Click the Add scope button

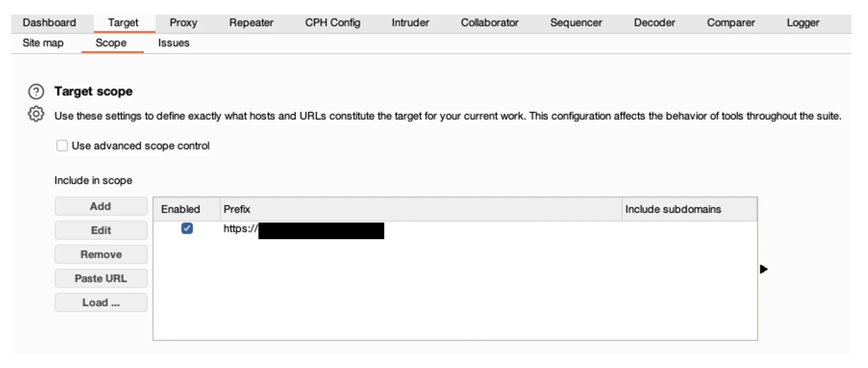(x=101, y=206)
